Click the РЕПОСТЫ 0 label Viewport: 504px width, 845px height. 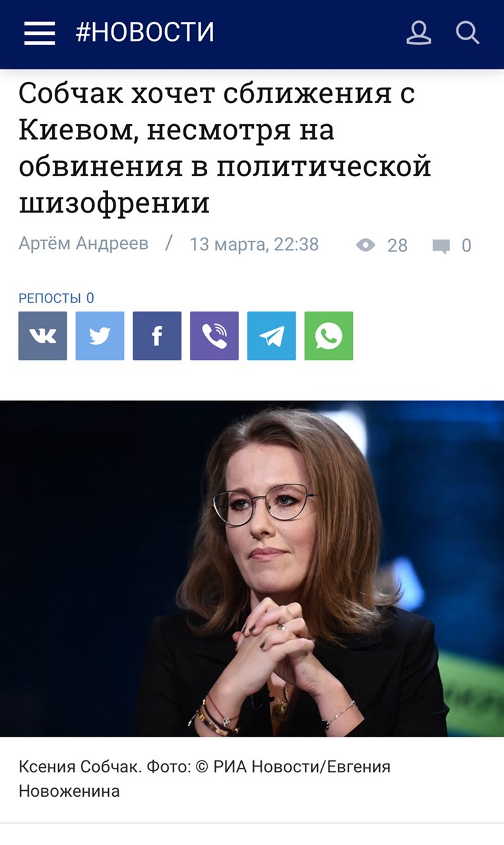[56, 298]
